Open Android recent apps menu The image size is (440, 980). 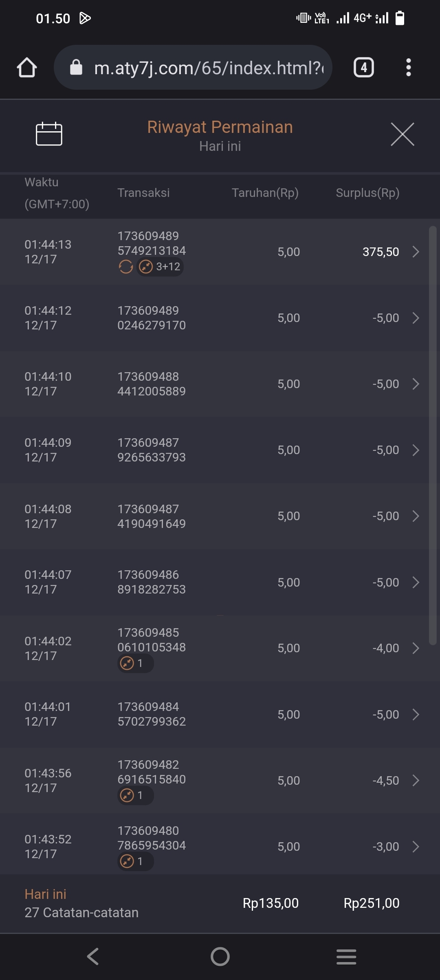tap(346, 956)
